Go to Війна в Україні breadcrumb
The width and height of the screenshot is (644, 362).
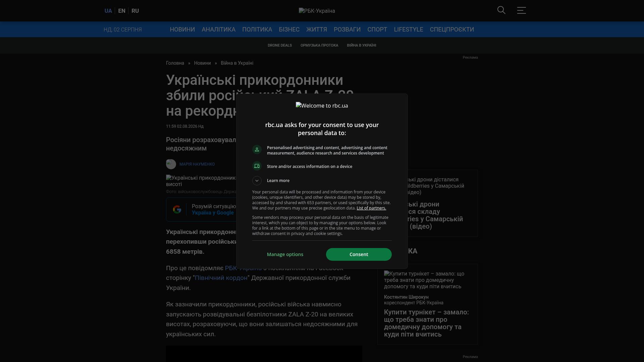coord(237,63)
